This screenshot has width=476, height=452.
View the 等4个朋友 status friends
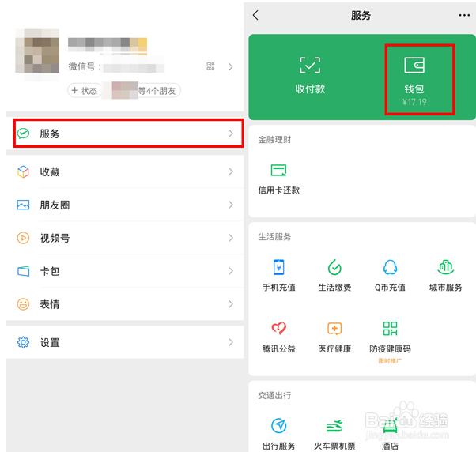pyautogui.click(x=157, y=91)
